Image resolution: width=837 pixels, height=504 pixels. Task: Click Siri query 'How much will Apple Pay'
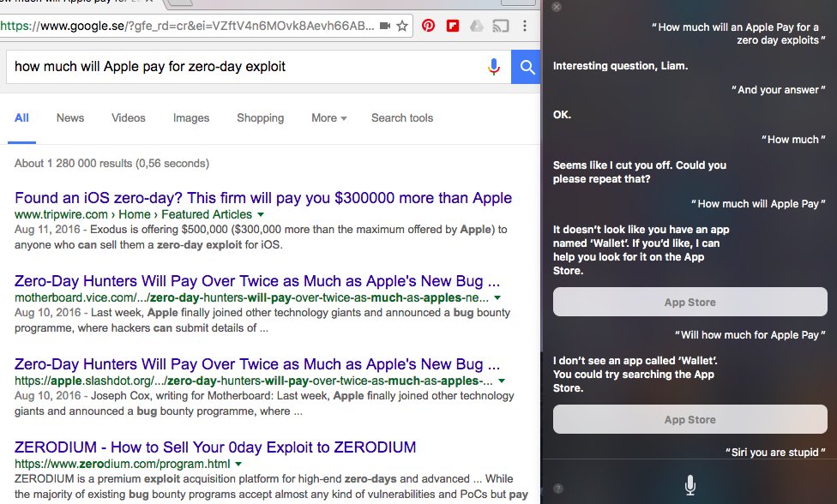pyautogui.click(x=758, y=204)
